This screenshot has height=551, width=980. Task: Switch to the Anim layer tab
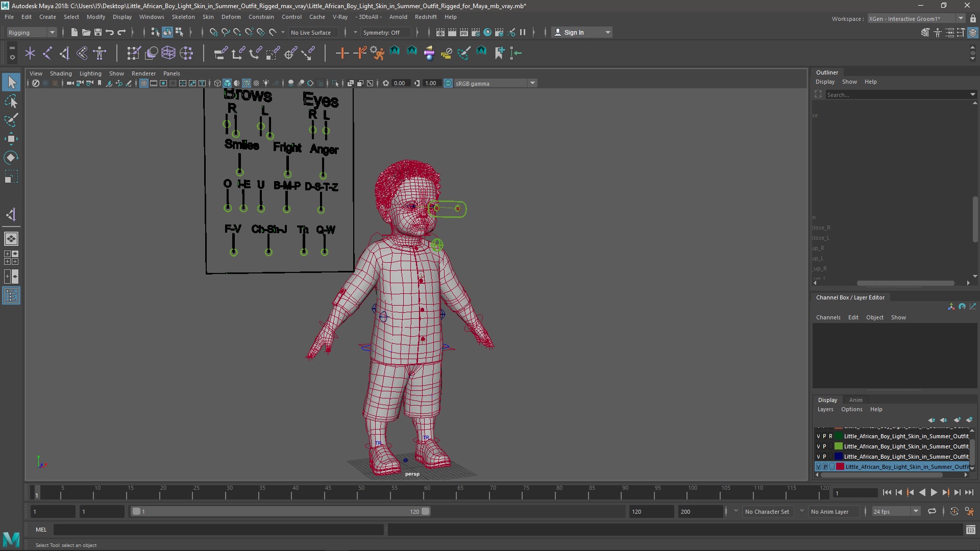pos(855,400)
